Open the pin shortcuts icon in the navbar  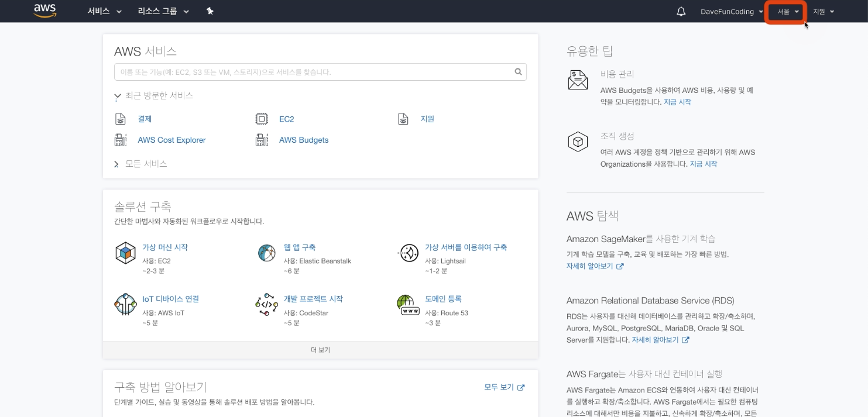coord(210,11)
